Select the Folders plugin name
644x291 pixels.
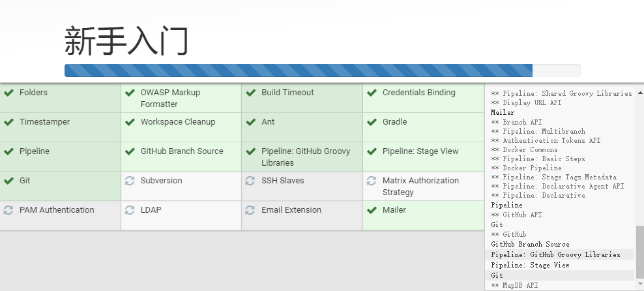point(33,93)
